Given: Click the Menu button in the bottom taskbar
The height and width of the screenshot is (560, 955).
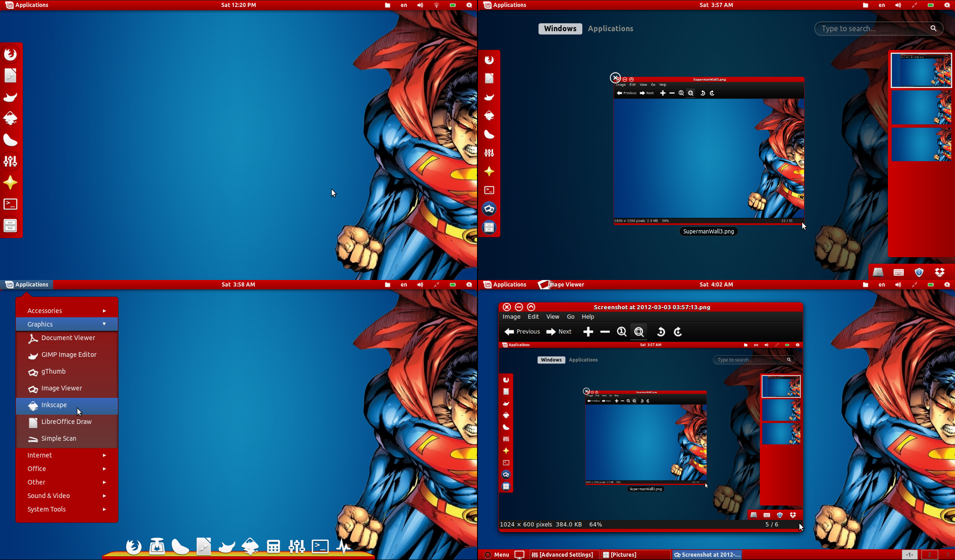Looking at the screenshot, I should pos(497,554).
